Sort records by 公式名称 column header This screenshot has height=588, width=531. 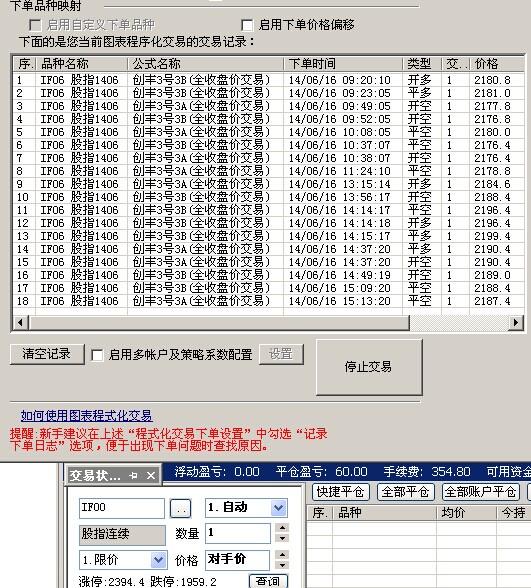(206, 64)
